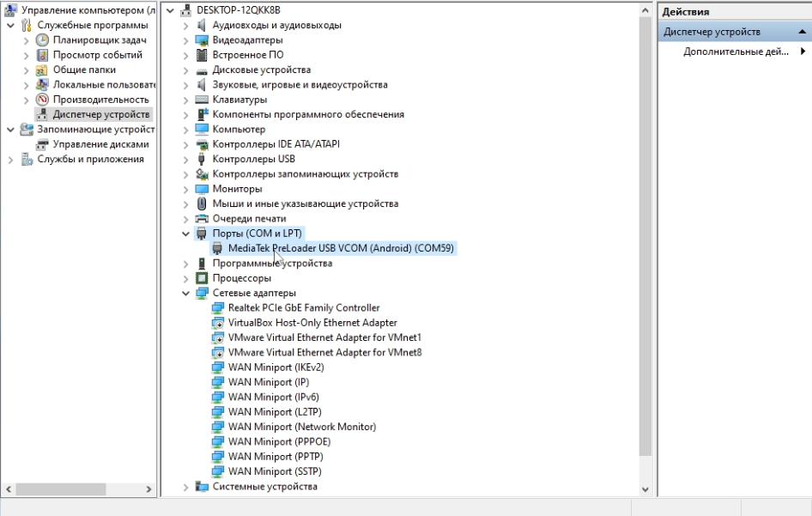Screen dimensions: 812x516
Task: Click the Мониторы monitor icon
Action: [x=202, y=189]
